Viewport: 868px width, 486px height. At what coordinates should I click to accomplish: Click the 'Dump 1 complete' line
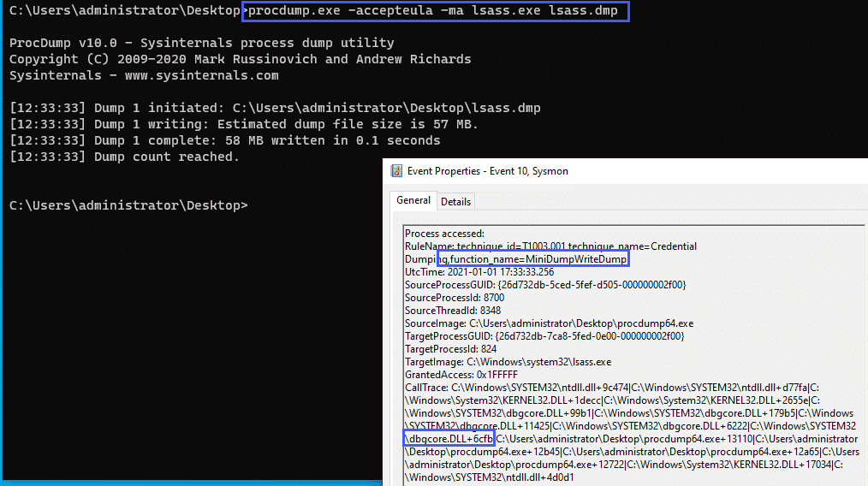coord(225,140)
